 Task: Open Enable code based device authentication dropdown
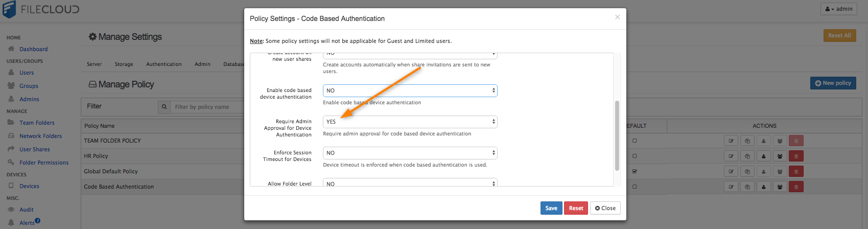click(x=410, y=90)
